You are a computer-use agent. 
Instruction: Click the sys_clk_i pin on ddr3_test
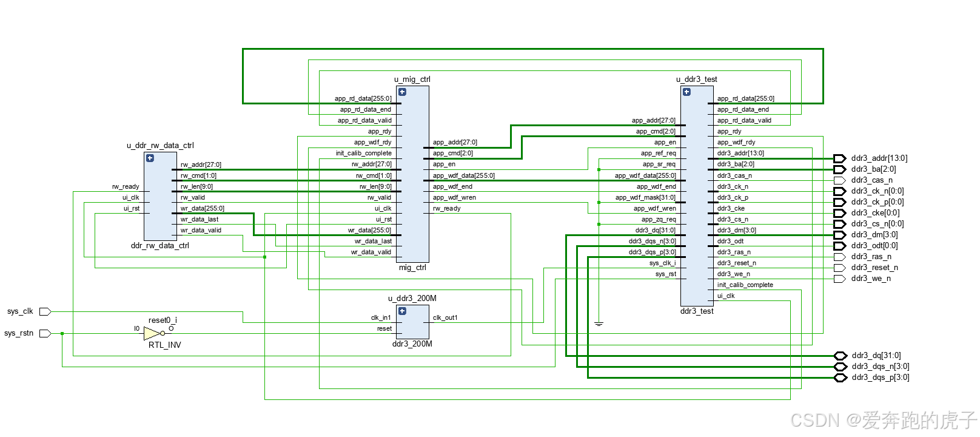(662, 263)
